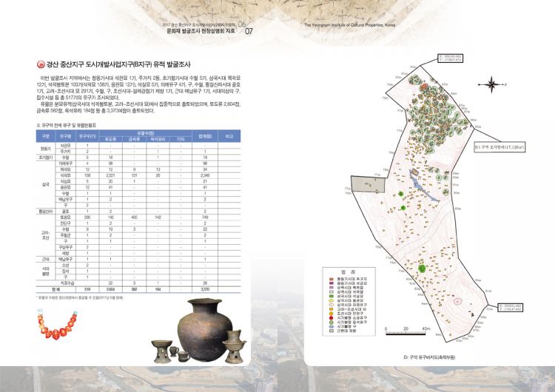The height and width of the screenshot is (392, 555).
Task: Click the lower-right coordinate label box on map
Action: [x=511, y=308]
